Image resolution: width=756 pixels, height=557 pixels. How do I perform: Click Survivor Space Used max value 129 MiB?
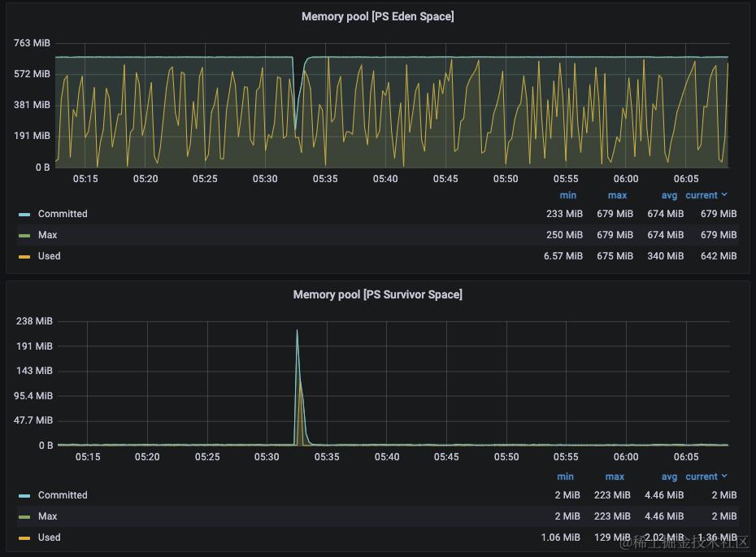(x=612, y=537)
